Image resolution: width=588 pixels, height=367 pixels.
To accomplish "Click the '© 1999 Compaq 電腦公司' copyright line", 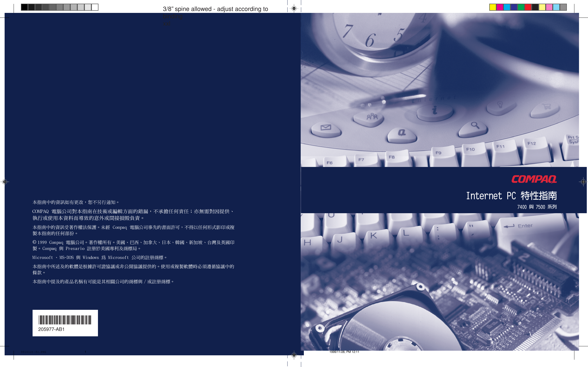I will (133, 245).
